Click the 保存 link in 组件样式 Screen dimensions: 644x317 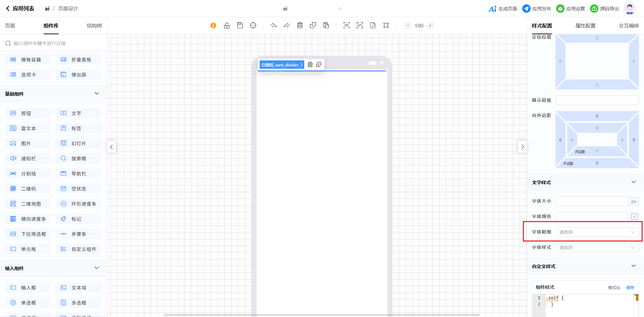click(x=630, y=287)
